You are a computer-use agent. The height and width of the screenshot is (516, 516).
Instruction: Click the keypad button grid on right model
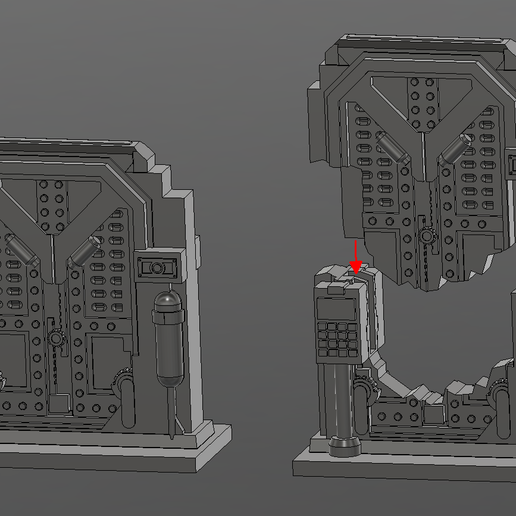[338, 339]
